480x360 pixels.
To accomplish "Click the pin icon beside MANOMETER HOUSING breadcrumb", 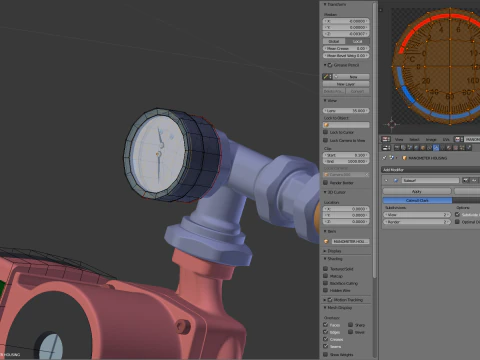I will (384, 158).
